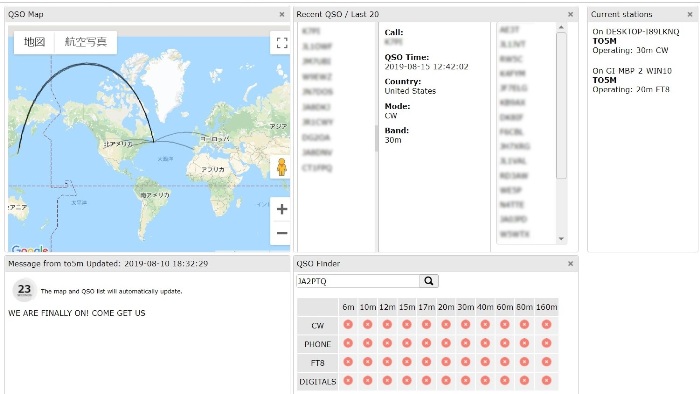Viewport: 700px width, 394px height.
Task: Click the Recent QSO list scrollbar
Action: [561, 106]
